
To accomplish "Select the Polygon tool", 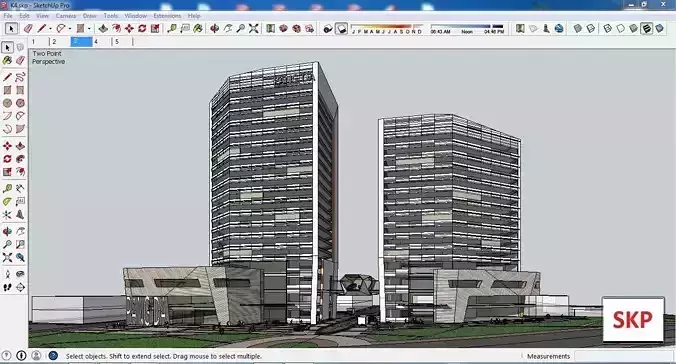I will point(20,103).
